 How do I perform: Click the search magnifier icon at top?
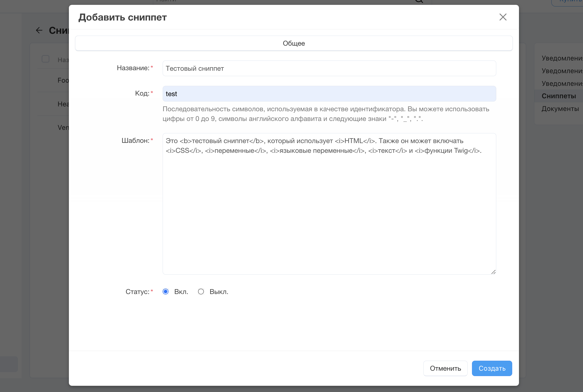[419, 1]
